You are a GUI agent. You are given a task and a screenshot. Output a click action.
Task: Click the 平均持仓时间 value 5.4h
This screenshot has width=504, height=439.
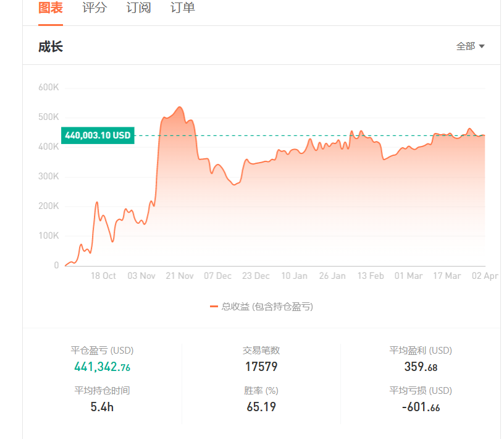pyautogui.click(x=102, y=407)
